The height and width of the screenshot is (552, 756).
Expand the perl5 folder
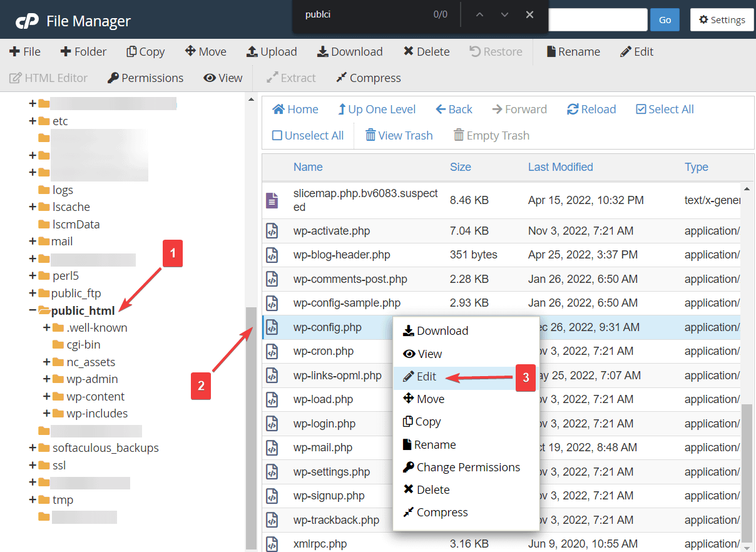[x=33, y=276]
